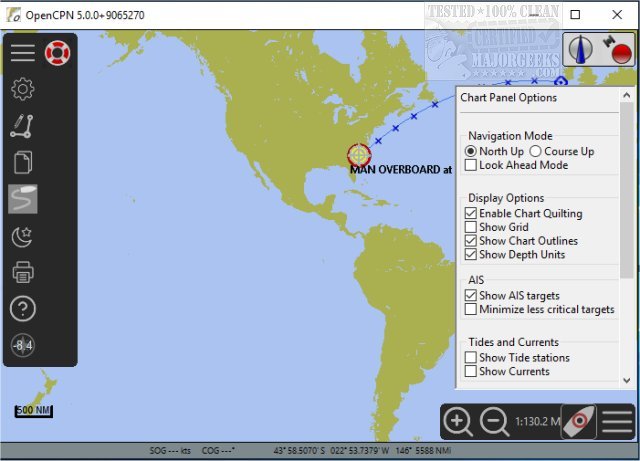
Task: Change color scheme with moon icon
Action: click(22, 236)
